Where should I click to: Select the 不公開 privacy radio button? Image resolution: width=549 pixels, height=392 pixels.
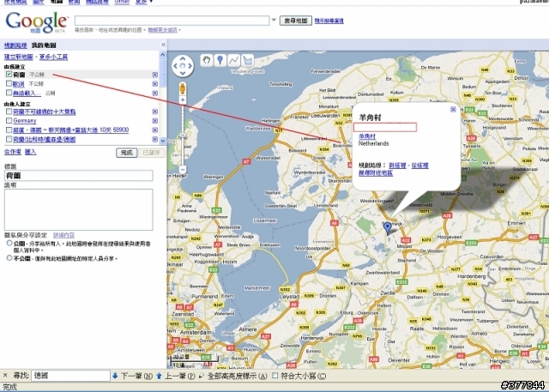coord(9,258)
